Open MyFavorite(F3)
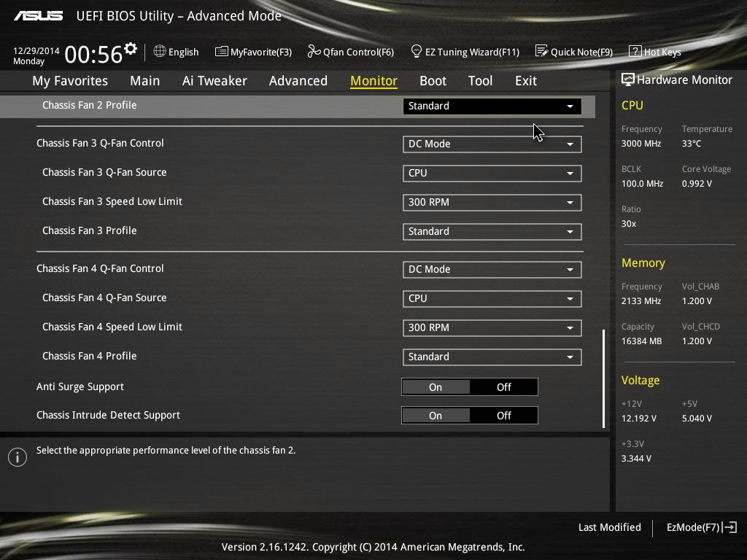The image size is (747, 560). click(253, 52)
